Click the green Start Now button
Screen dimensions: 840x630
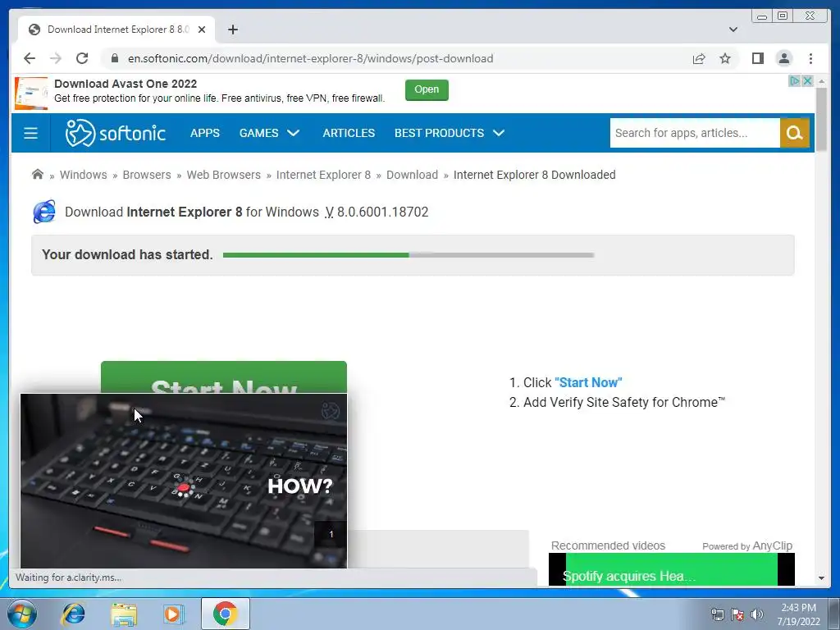coord(223,377)
